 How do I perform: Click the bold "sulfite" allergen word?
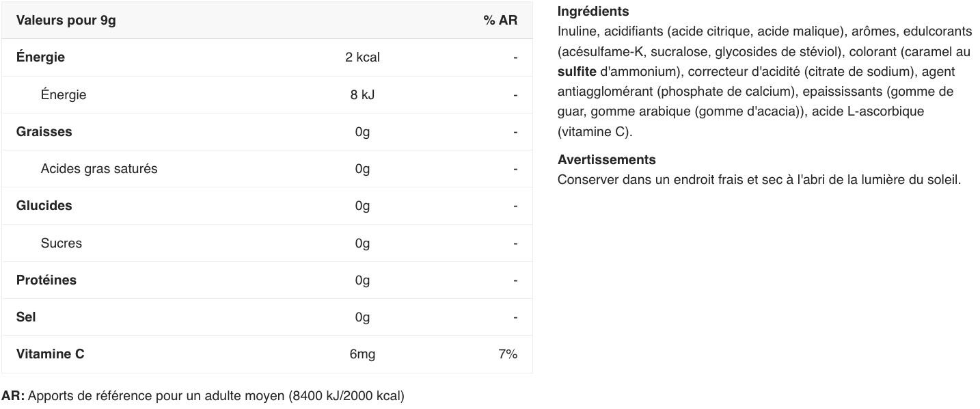coord(577,72)
